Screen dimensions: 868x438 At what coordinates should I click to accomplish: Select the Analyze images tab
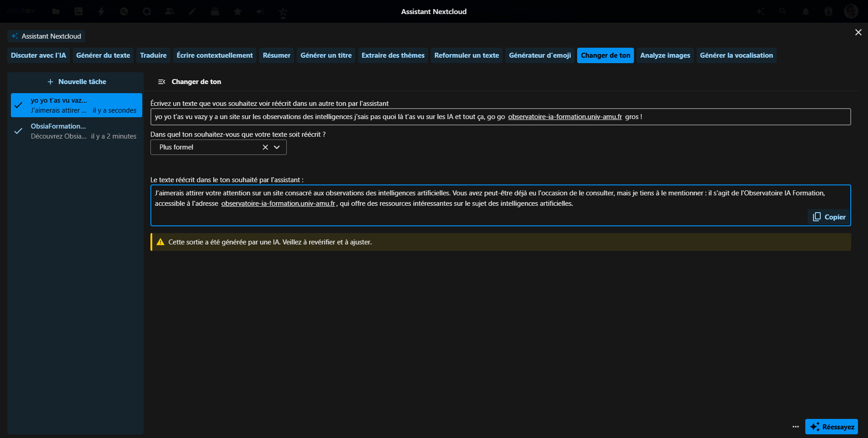(x=665, y=55)
